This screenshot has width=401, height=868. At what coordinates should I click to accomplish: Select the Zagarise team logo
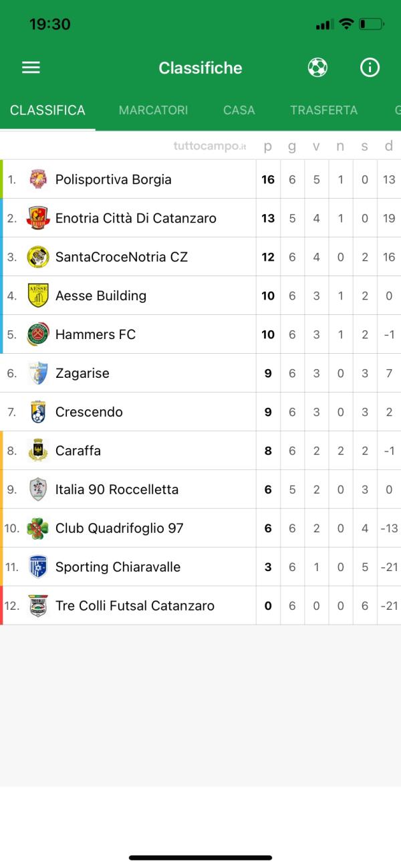pyautogui.click(x=38, y=372)
